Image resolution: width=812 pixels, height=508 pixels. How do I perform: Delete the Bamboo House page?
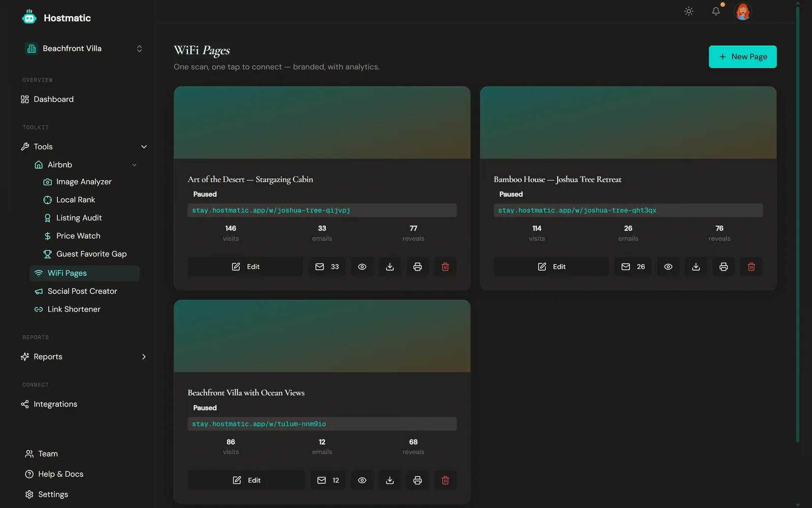[751, 267]
